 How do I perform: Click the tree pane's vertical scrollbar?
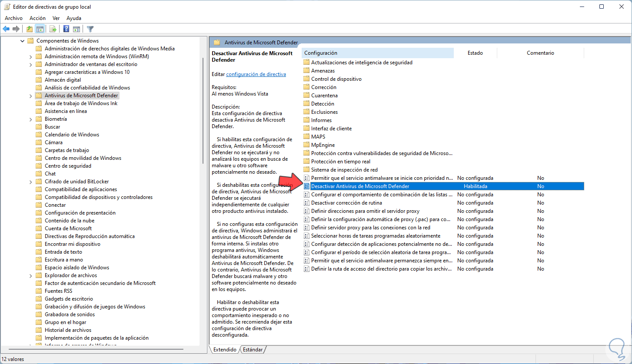pyautogui.click(x=203, y=111)
